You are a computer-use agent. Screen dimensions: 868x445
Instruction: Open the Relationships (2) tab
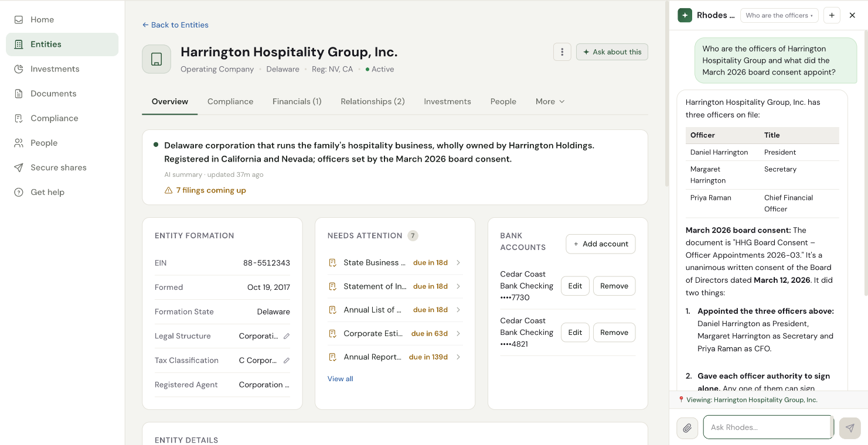coord(373,101)
